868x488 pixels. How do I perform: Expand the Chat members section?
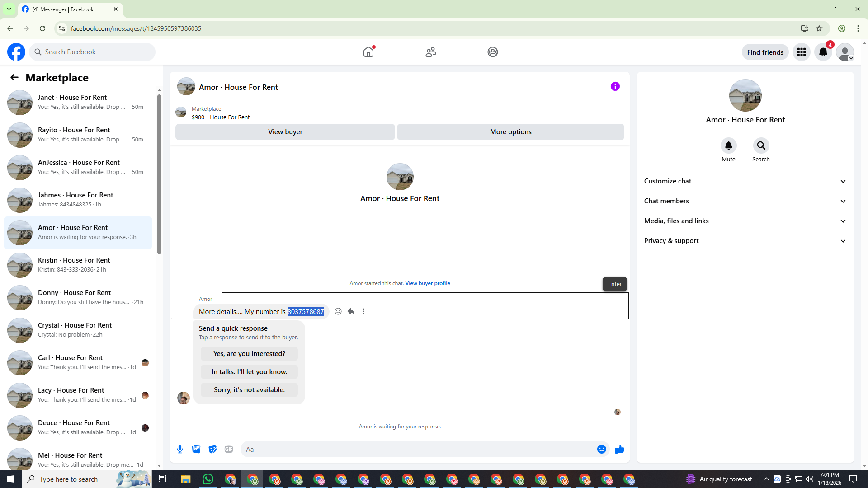(745, 201)
